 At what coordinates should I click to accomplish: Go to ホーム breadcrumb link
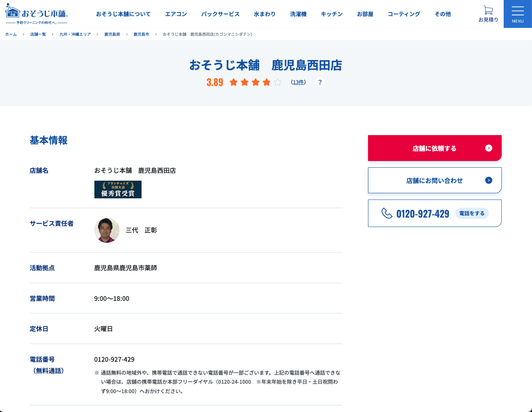point(11,35)
